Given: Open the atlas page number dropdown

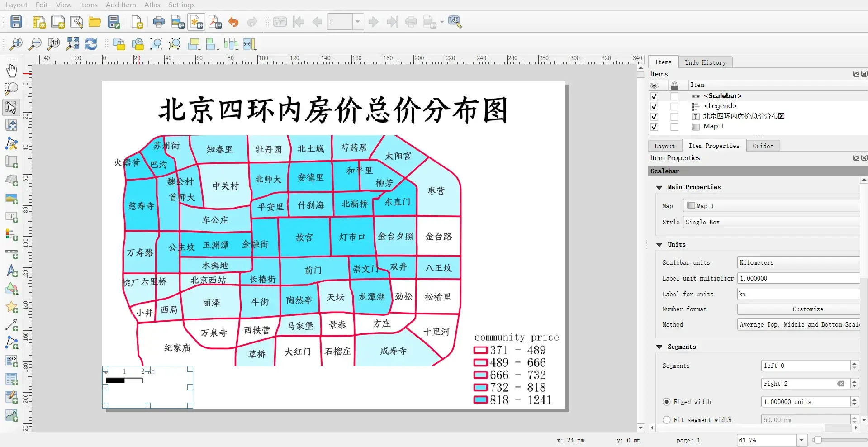Looking at the screenshot, I should point(358,22).
